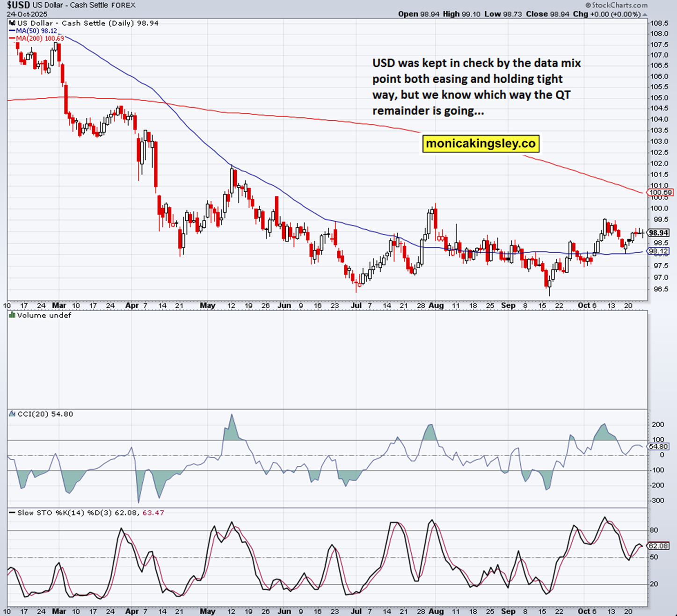Click the small volume bars icon beside Volume undef
The image size is (677, 616).
12,315
